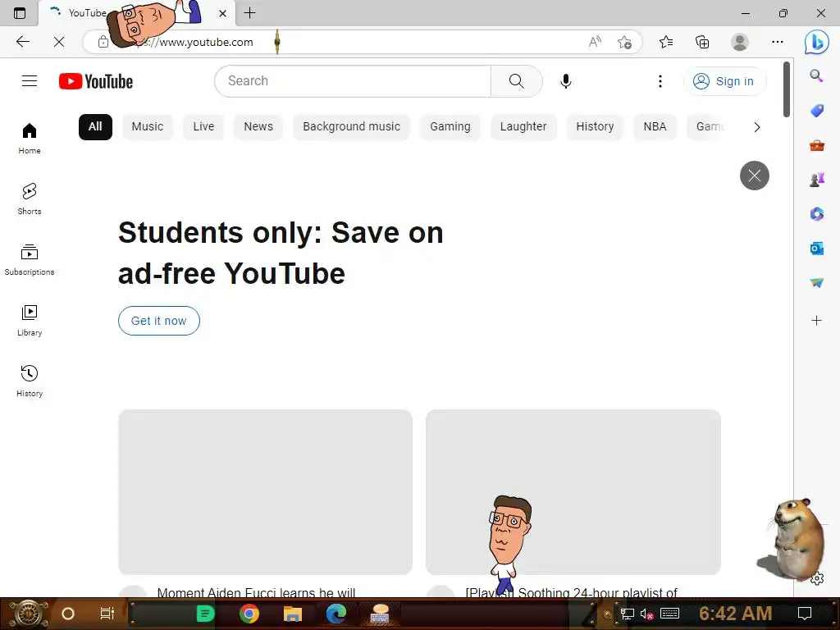The width and height of the screenshot is (840, 630).
Task: Start voice search with the microphone
Action: 566,81
